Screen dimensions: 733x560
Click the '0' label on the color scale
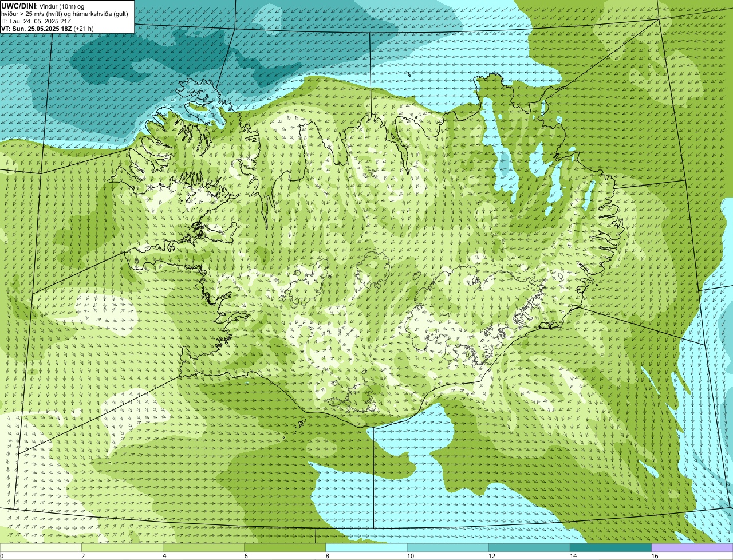[2, 556]
